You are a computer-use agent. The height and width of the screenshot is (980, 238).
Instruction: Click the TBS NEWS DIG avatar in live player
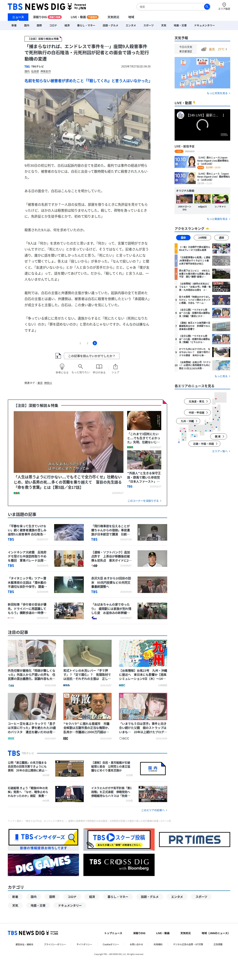tap(181, 115)
